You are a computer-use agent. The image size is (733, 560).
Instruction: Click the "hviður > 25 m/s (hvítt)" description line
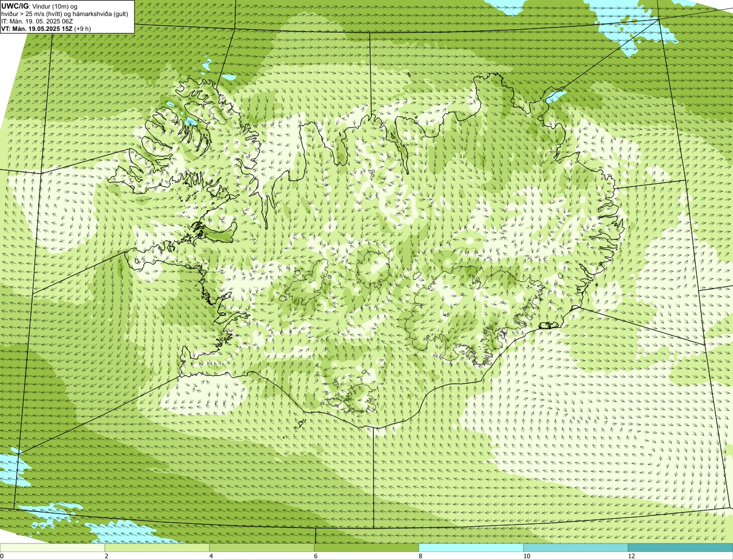[x=64, y=13]
